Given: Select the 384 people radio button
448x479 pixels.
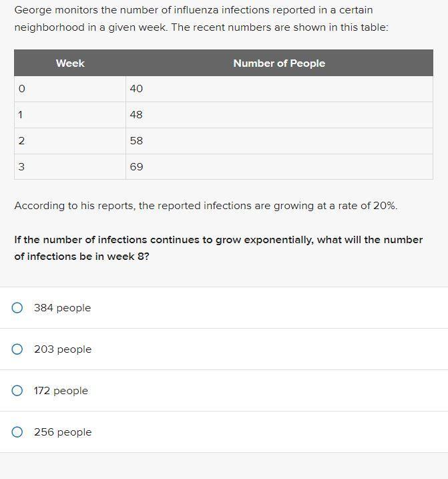Looking at the screenshot, I should [17, 308].
